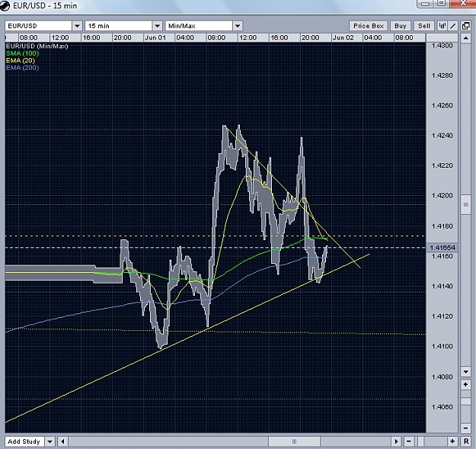Open the Price Box
The image size is (476, 449).
tap(369, 26)
